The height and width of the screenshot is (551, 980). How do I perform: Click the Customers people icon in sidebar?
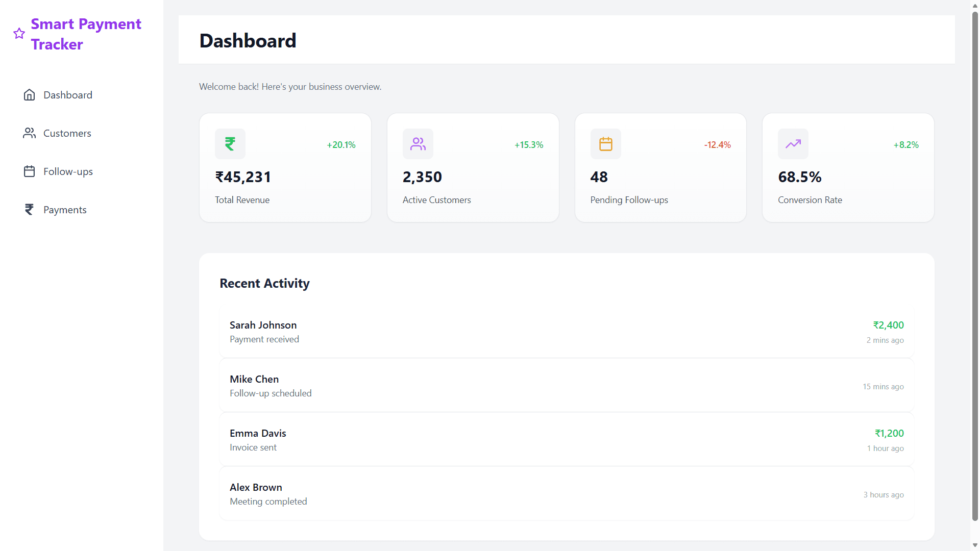pos(29,133)
